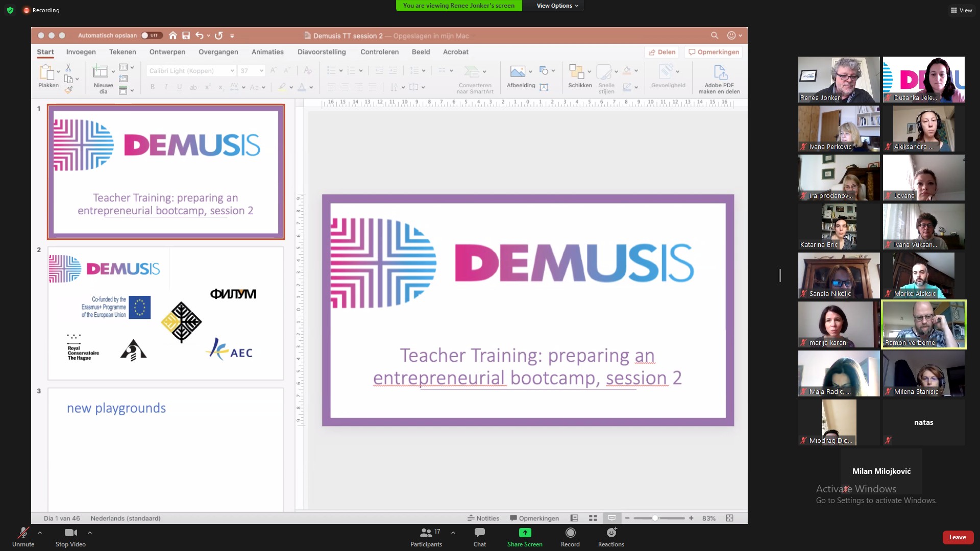Toggle Automatisch opslaan switch
980x551 pixels.
(x=152, y=35)
